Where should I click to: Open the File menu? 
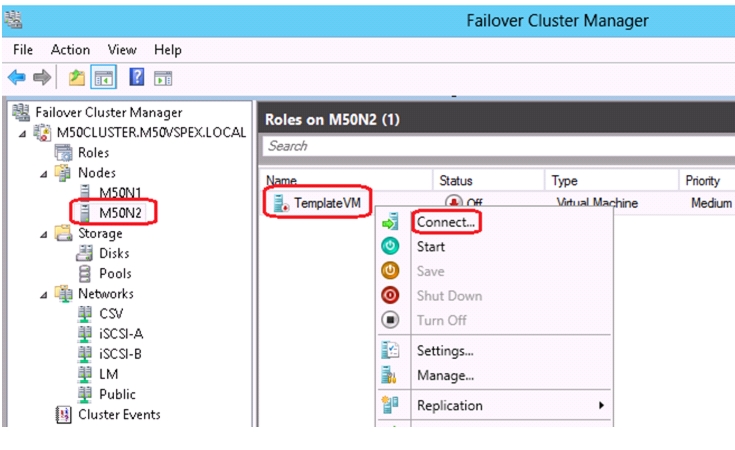pyautogui.click(x=23, y=50)
